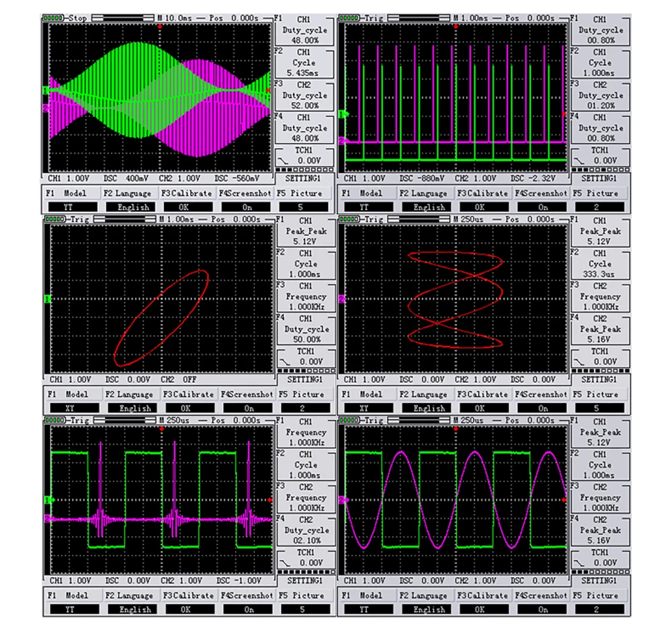
Task: Select green channel 1 marker on the modulated-waveform screen
Action: coord(46,91)
